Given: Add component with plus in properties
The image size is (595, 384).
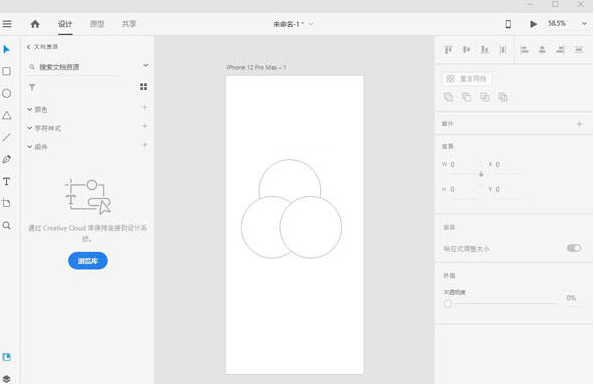Looking at the screenshot, I should click(579, 124).
